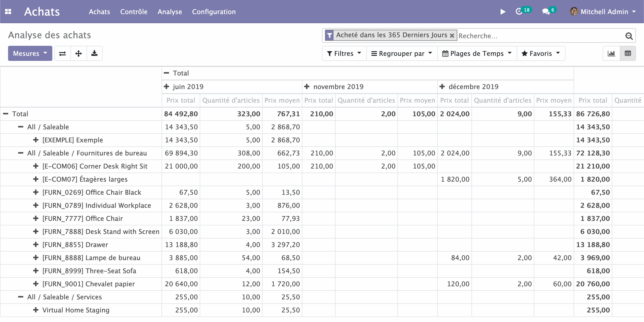Open the Filtres button
The height and width of the screenshot is (322, 644).
[344, 53]
